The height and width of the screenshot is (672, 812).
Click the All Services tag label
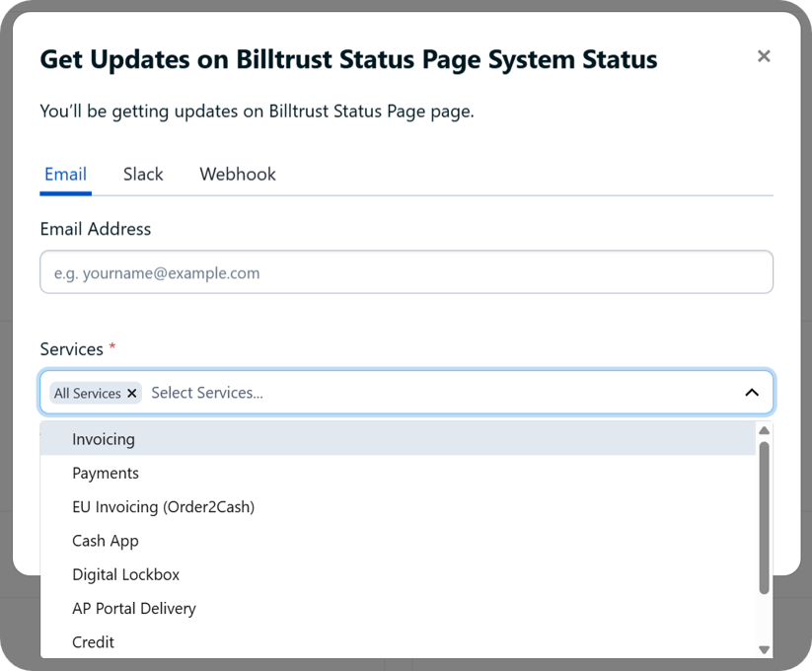point(88,394)
